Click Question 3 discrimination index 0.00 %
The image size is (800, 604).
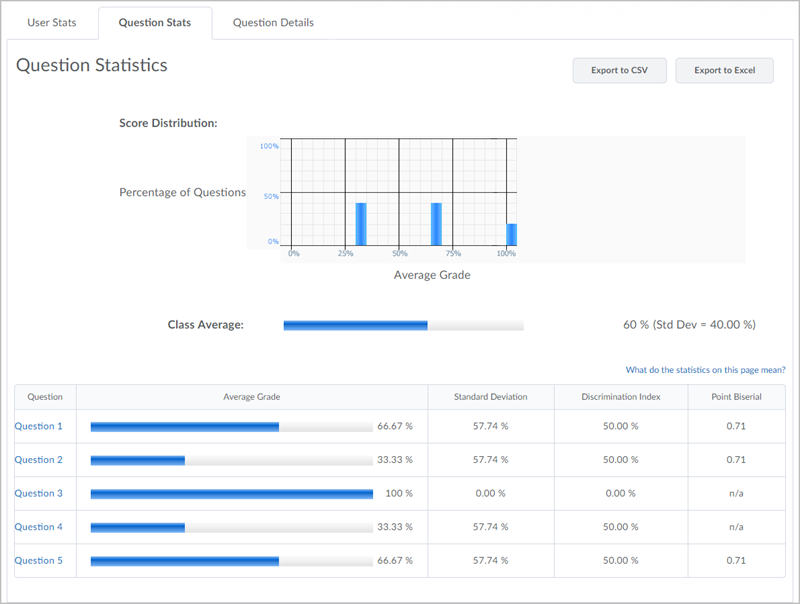[620, 493]
